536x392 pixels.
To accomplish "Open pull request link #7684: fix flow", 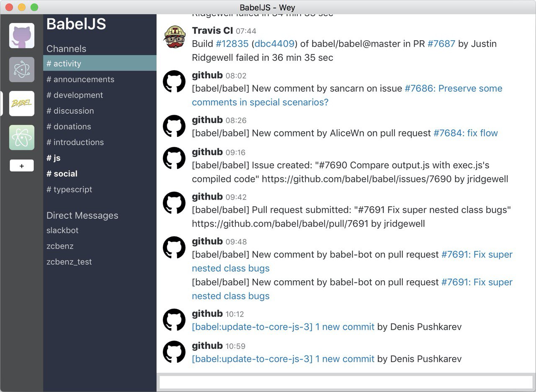I will point(466,133).
